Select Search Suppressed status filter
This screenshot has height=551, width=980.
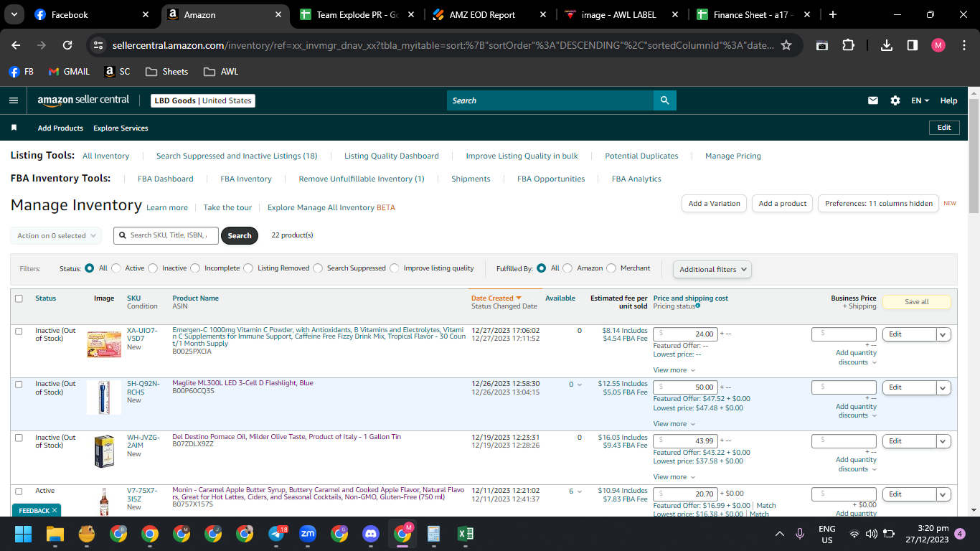(x=318, y=268)
